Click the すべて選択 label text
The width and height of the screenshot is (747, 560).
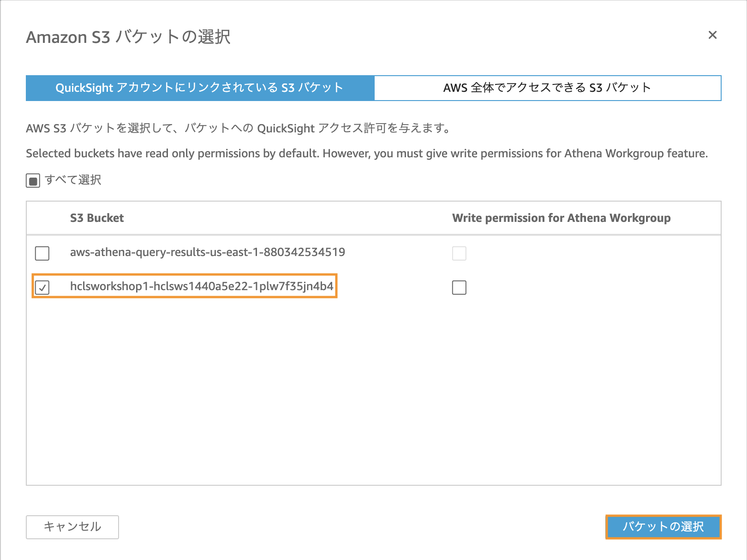point(73,180)
